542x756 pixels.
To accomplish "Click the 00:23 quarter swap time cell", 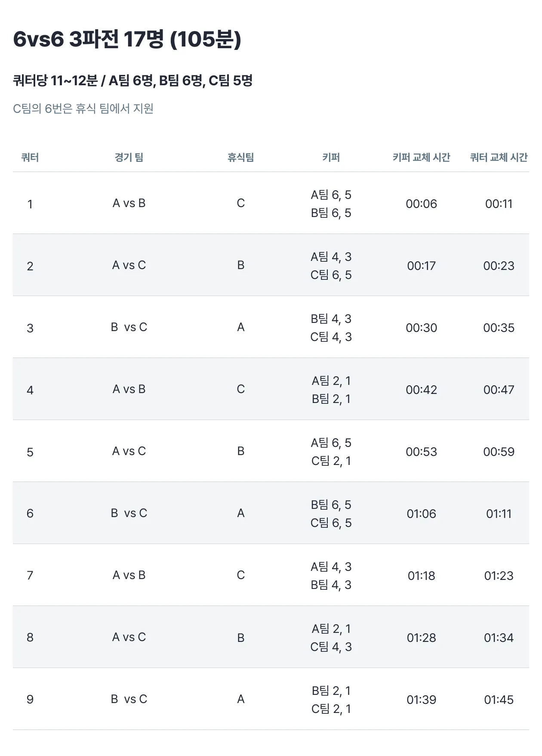I will point(499,266).
